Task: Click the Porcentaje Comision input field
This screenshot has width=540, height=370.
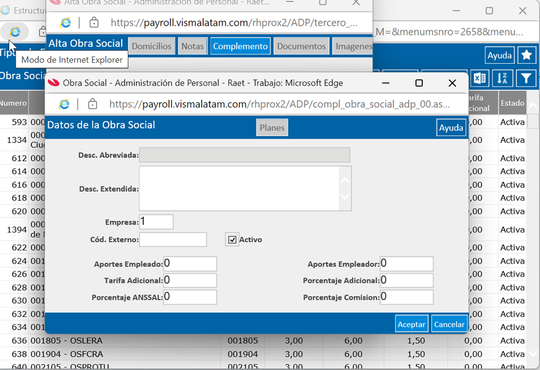Action: click(x=406, y=297)
